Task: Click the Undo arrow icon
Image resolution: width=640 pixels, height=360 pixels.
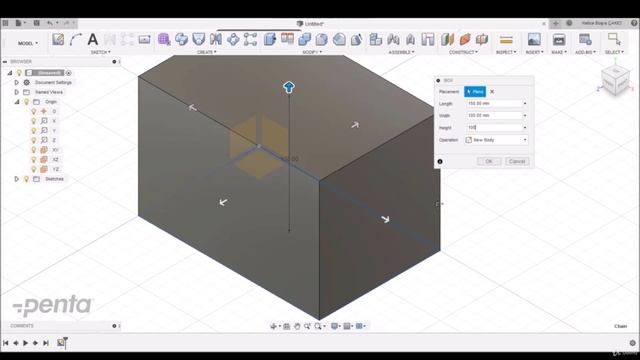Action: point(50,23)
